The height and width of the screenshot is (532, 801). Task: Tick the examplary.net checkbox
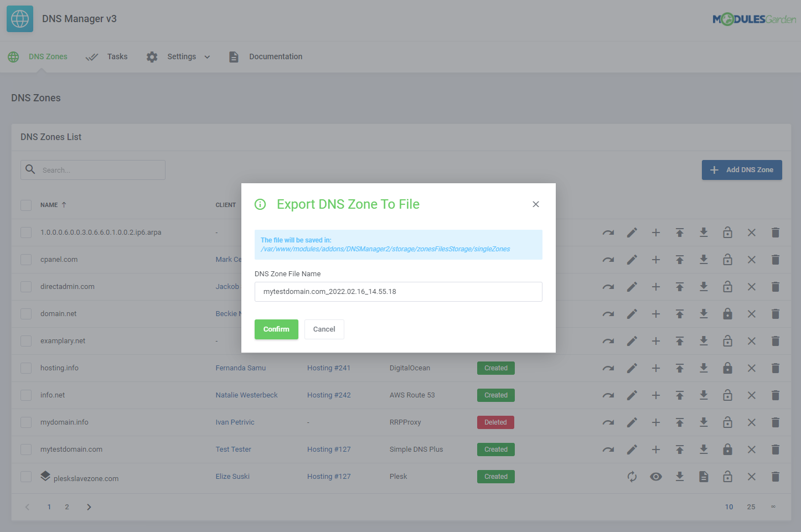point(26,341)
